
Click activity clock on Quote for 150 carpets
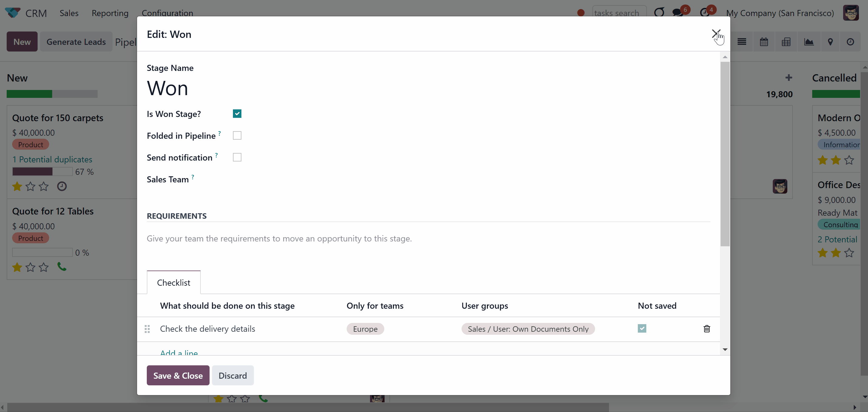point(62,186)
